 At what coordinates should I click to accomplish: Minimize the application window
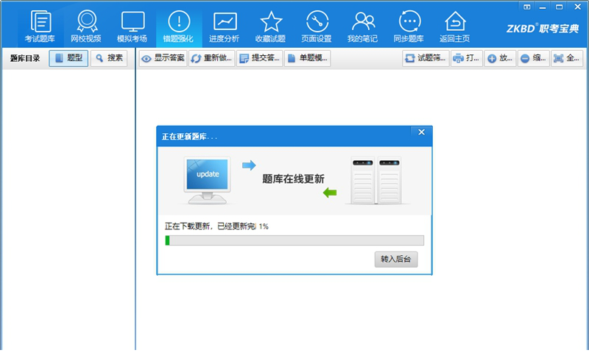tap(543, 7)
